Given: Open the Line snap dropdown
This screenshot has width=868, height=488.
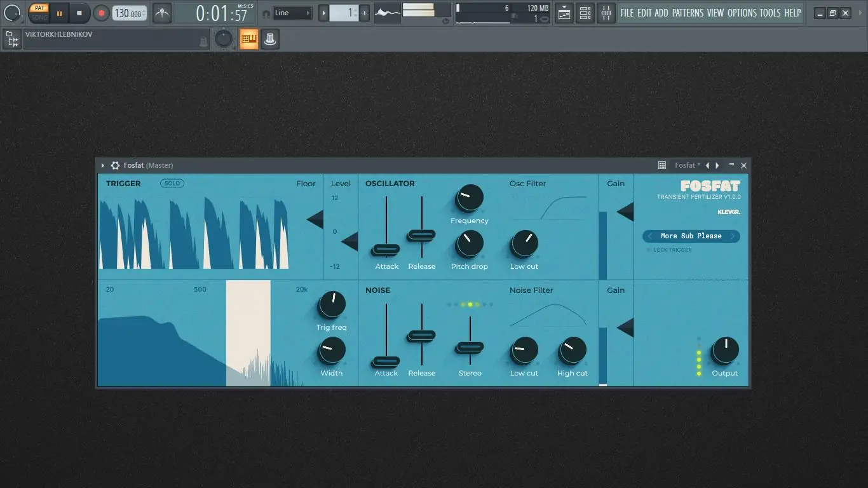Looking at the screenshot, I should point(293,13).
